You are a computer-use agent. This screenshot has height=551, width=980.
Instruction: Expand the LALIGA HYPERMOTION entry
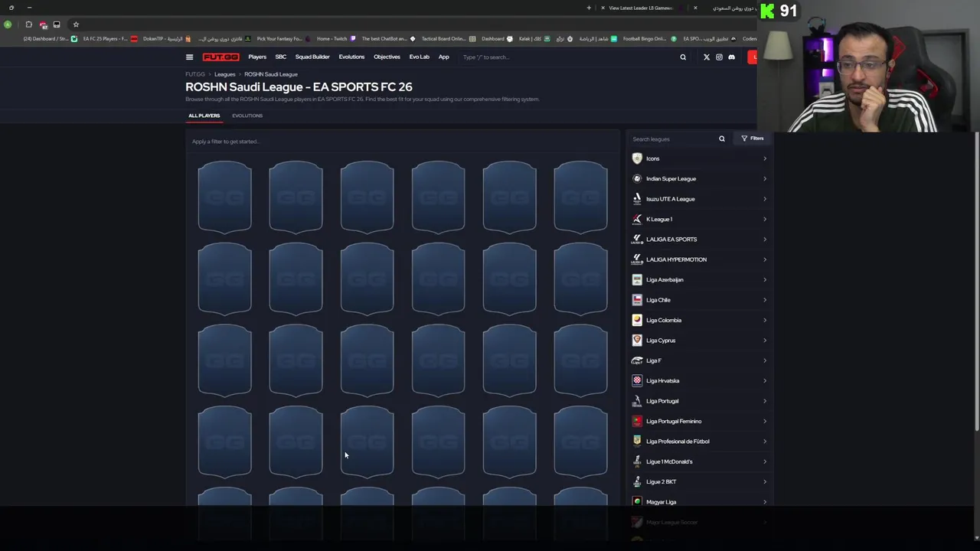[764, 259]
